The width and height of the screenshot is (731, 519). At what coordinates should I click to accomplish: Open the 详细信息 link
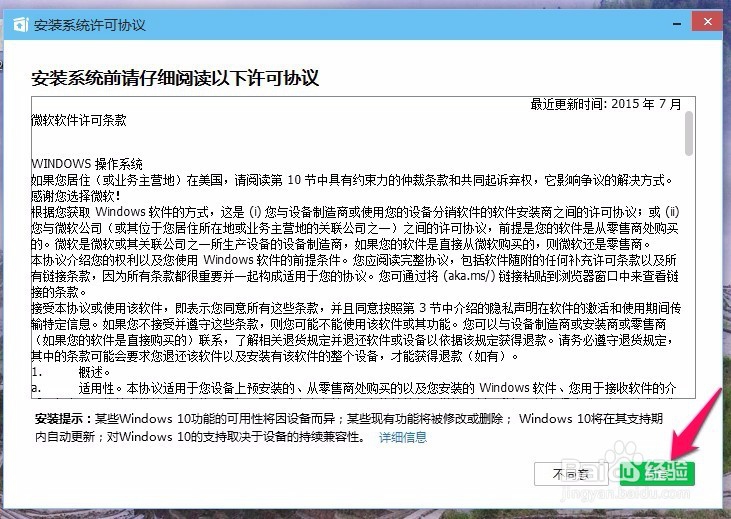(x=403, y=437)
